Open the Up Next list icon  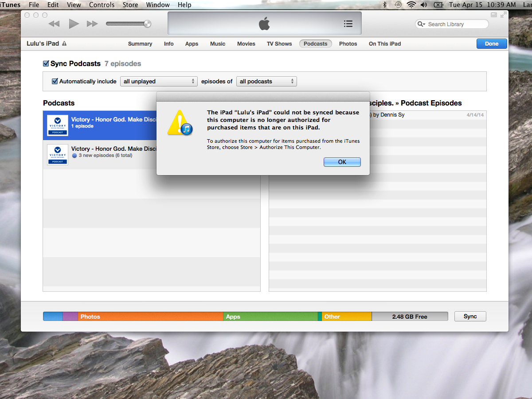tap(348, 24)
